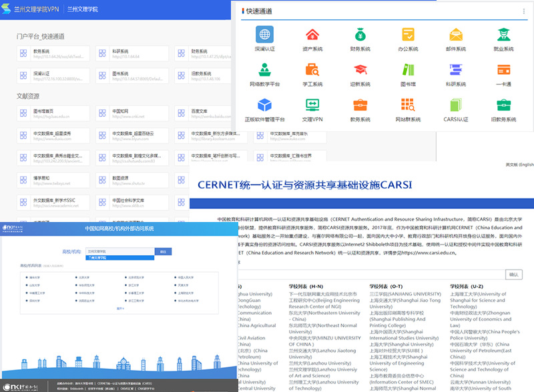The height and width of the screenshot is (392, 534).
Task: Select 兰州交通大学(Lanzhou Jiaotong University) in CARSI list
Action: [322, 353]
